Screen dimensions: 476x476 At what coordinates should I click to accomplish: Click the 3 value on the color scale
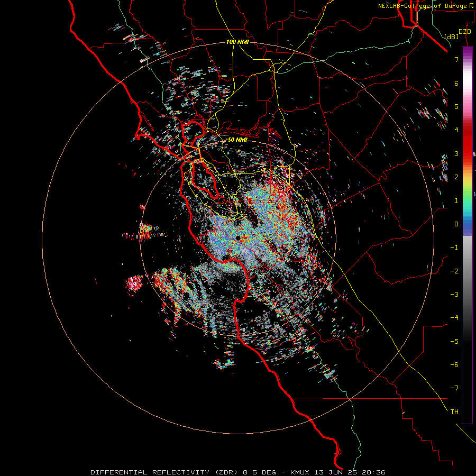click(456, 153)
